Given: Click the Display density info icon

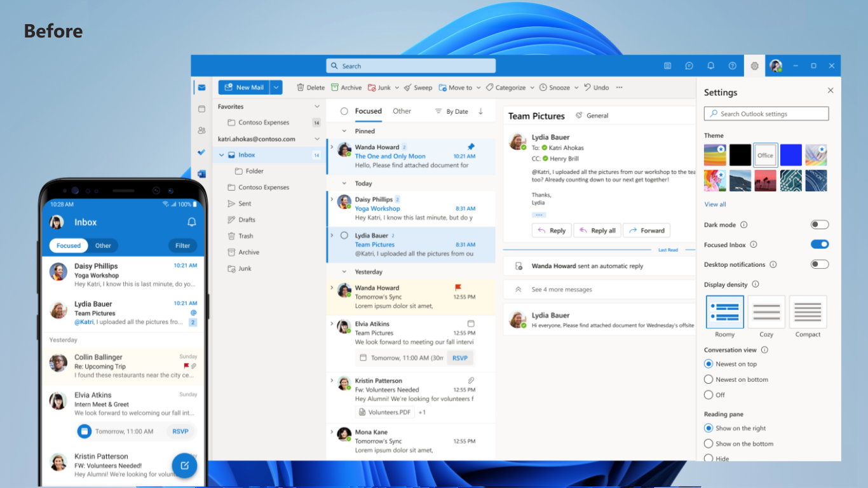Looking at the screenshot, I should point(756,285).
